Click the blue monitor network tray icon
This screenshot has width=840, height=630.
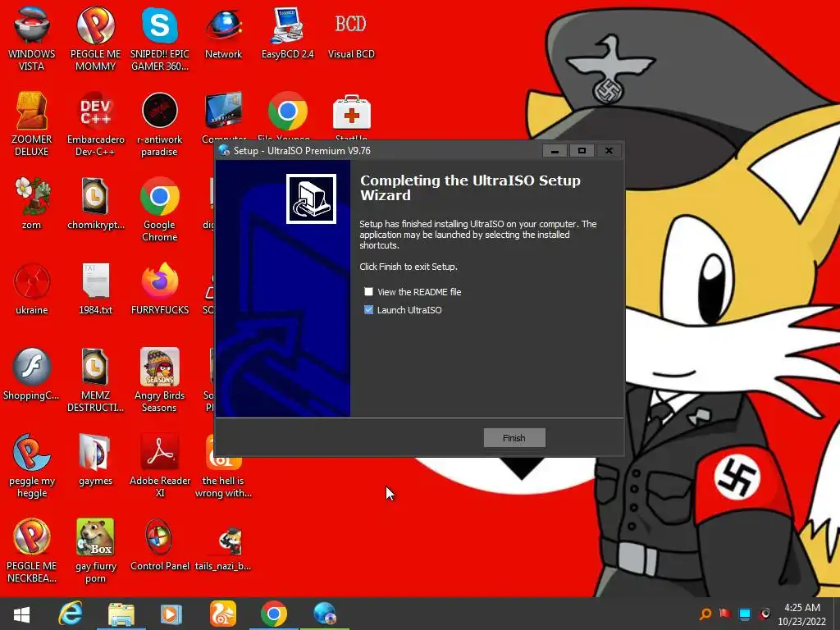[x=745, y=614]
